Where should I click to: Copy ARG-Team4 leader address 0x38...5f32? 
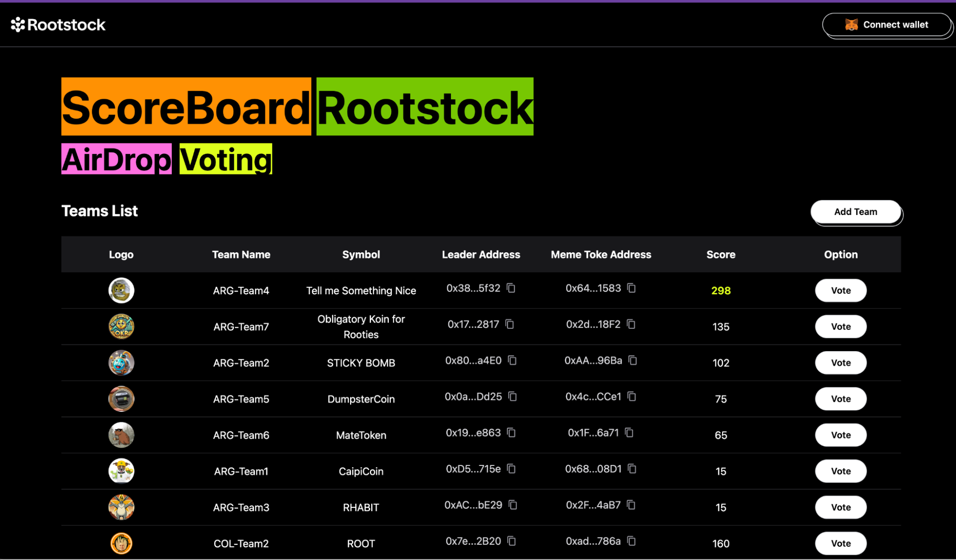coord(511,288)
